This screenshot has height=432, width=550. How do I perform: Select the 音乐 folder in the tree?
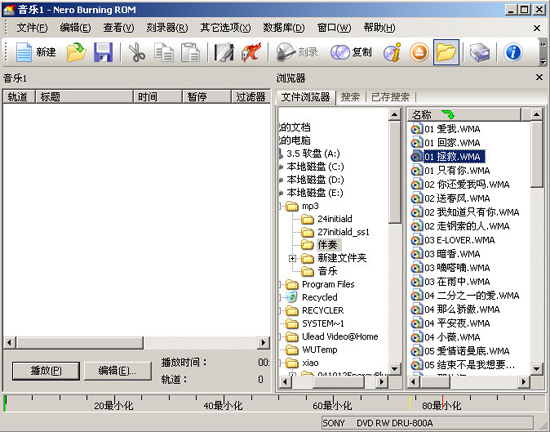tap(327, 271)
